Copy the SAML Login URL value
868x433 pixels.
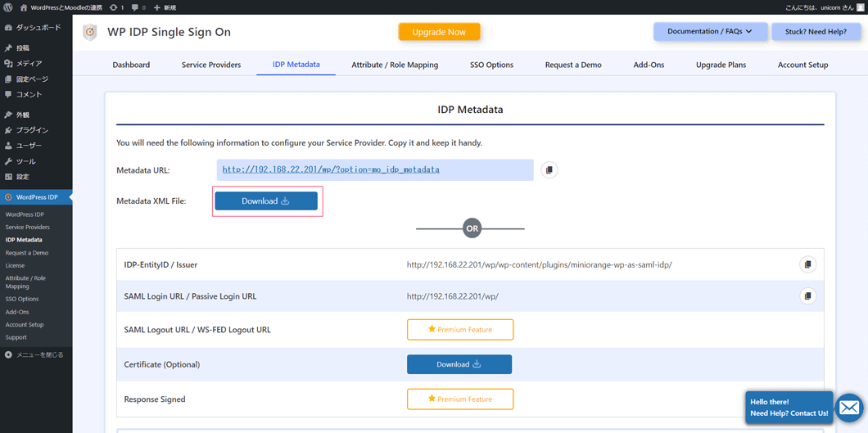(x=807, y=295)
